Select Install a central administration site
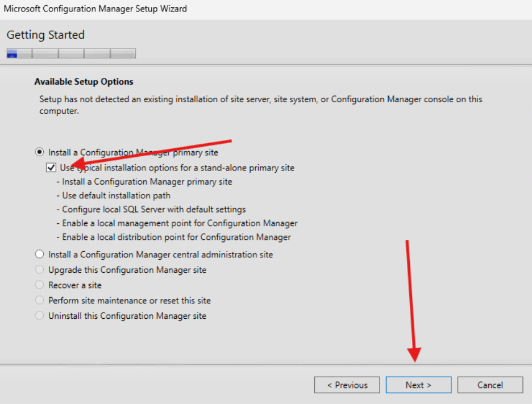Viewport: 532px width, 404px height. [x=39, y=254]
